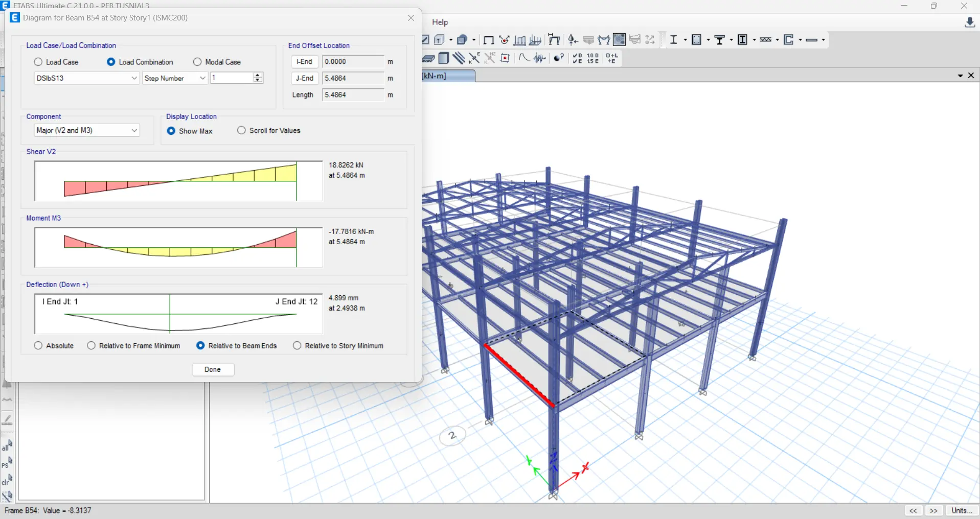
Task: Click the D+L+E load combination toolbar icon
Action: 611,58
